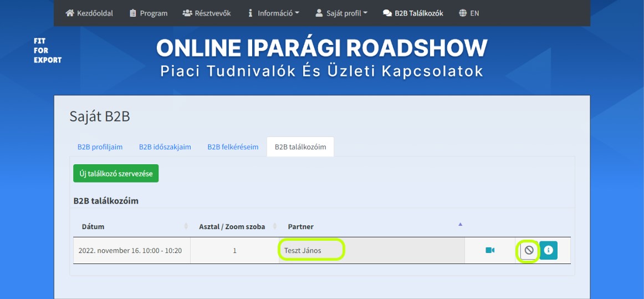The width and height of the screenshot is (644, 299).
Task: Click the FIT FOR EXPORT logo
Action: tap(48, 50)
